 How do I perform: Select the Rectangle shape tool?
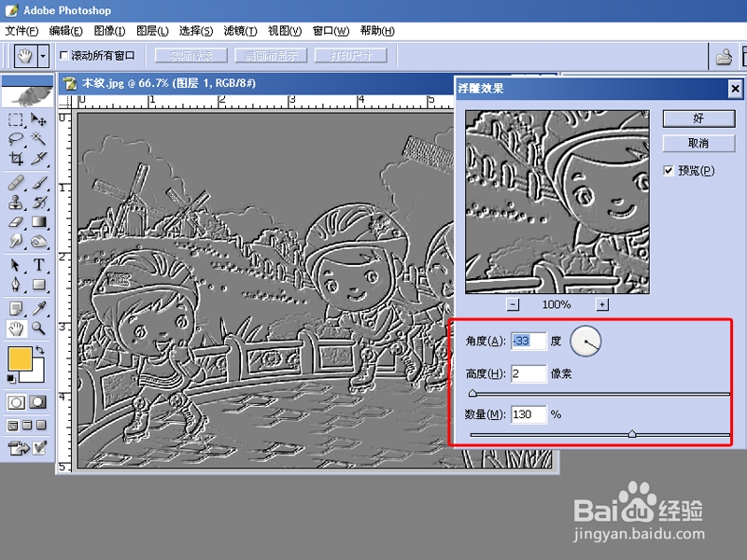tap(38, 285)
